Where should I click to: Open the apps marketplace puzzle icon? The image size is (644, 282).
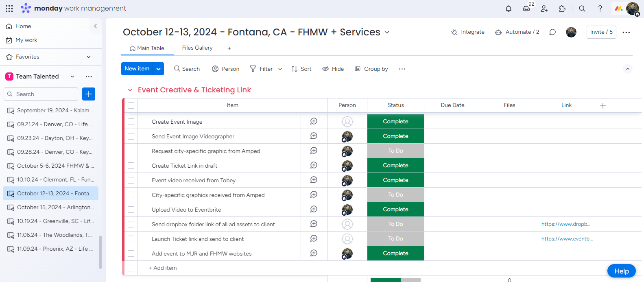(x=562, y=9)
